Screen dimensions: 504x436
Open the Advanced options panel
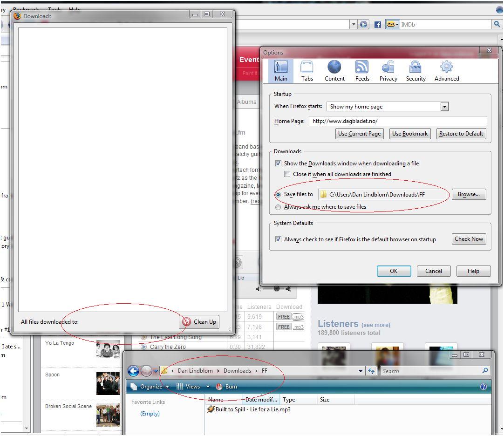click(x=447, y=71)
